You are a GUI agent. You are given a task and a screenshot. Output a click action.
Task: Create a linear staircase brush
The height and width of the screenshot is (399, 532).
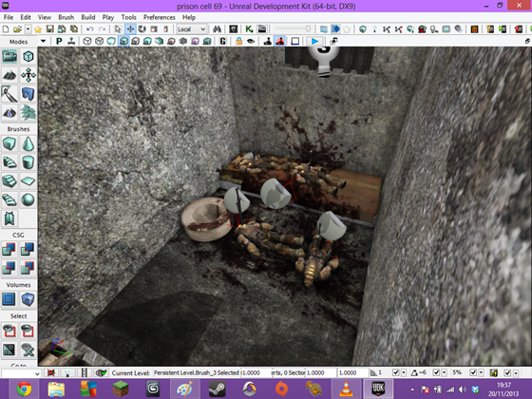pos(9,180)
